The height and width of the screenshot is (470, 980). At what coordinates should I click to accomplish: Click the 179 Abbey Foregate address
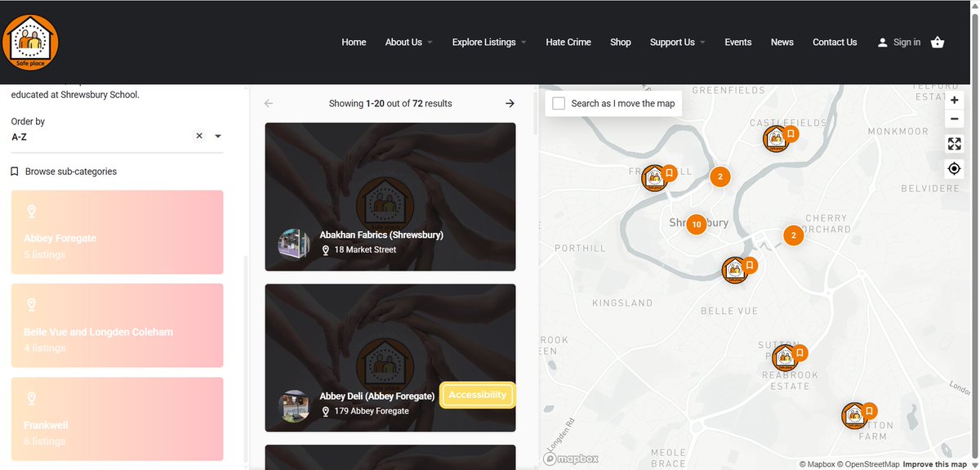click(x=372, y=411)
